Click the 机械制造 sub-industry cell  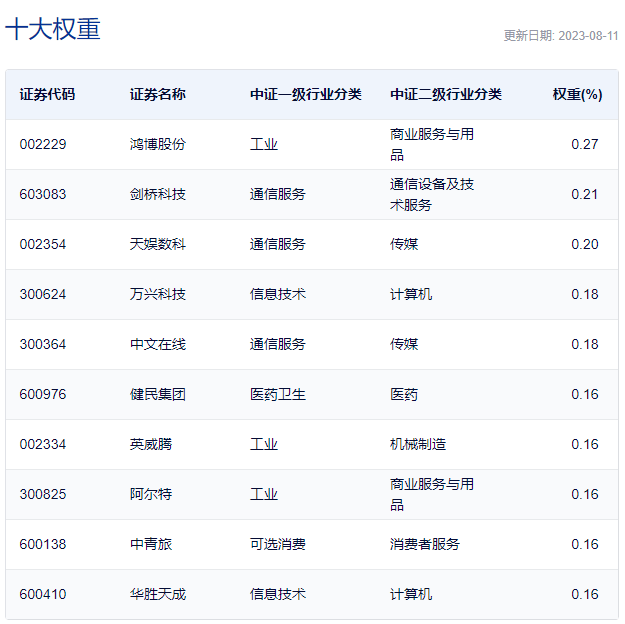pyautogui.click(x=418, y=444)
